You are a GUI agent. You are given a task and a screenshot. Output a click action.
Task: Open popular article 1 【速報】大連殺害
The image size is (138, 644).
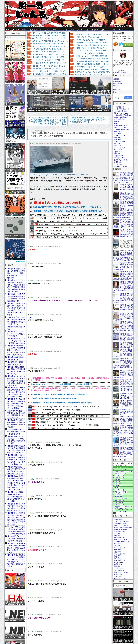point(16,273)
